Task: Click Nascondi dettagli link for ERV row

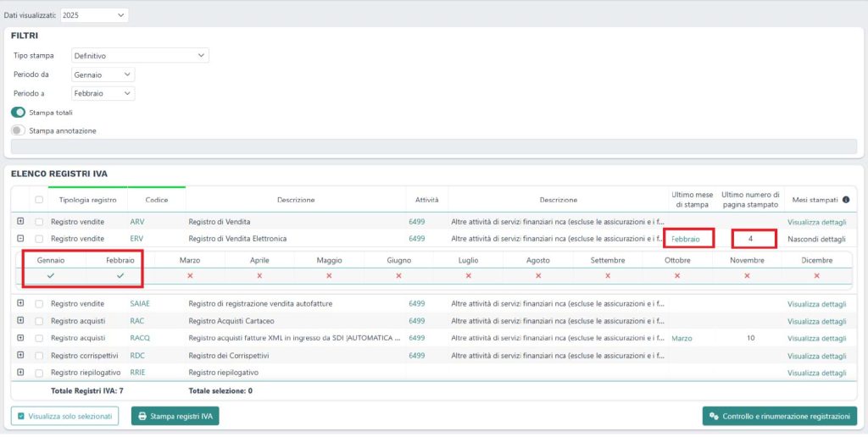Action: tap(816, 239)
